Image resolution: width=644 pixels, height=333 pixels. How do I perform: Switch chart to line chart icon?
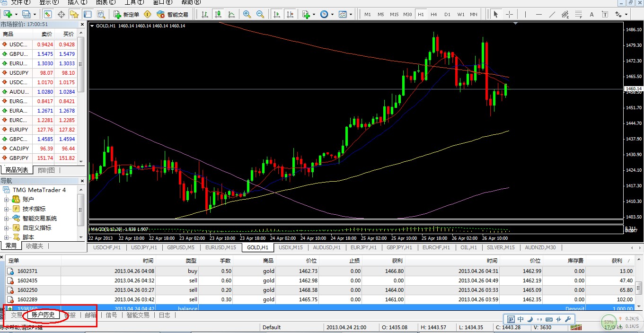231,14
